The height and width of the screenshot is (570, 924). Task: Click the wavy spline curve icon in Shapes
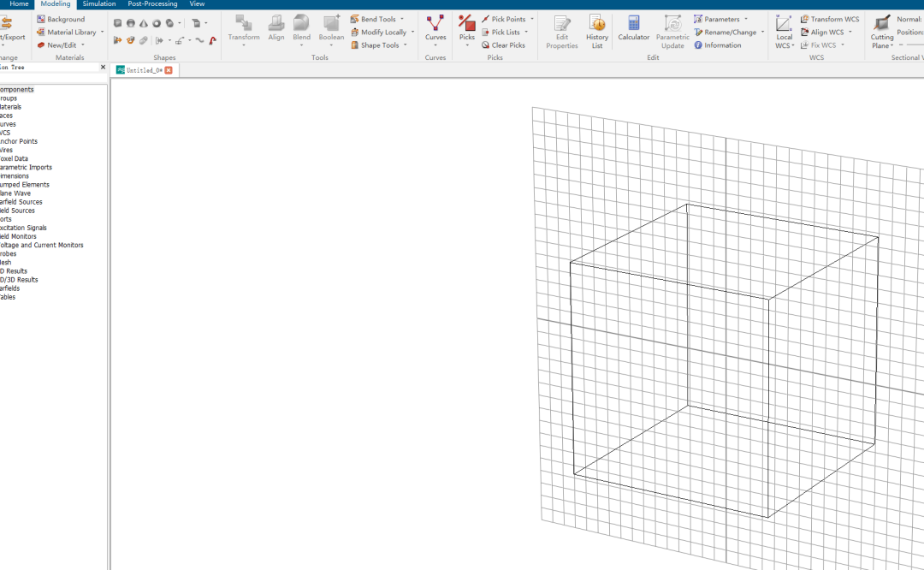point(199,40)
